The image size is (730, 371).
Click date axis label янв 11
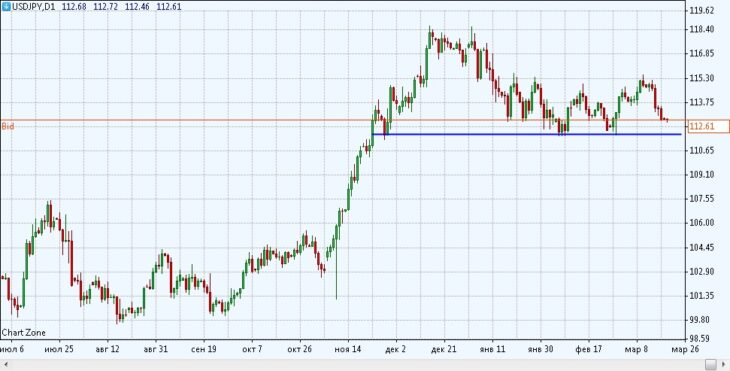493,349
